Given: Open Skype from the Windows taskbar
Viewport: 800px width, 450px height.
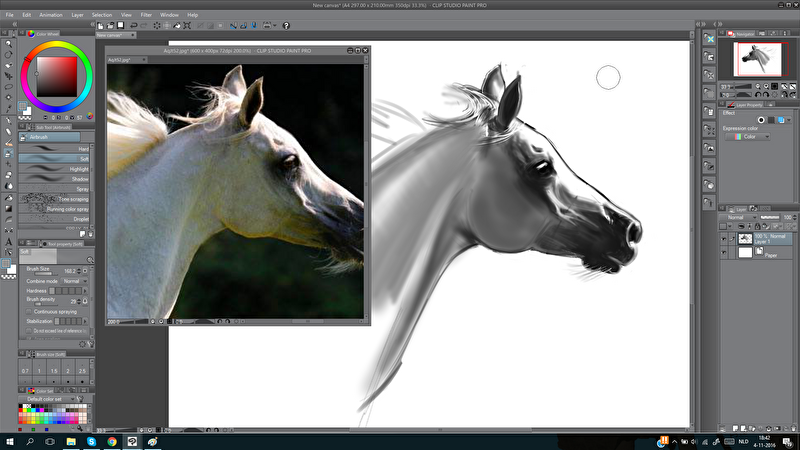Looking at the screenshot, I should (91, 441).
